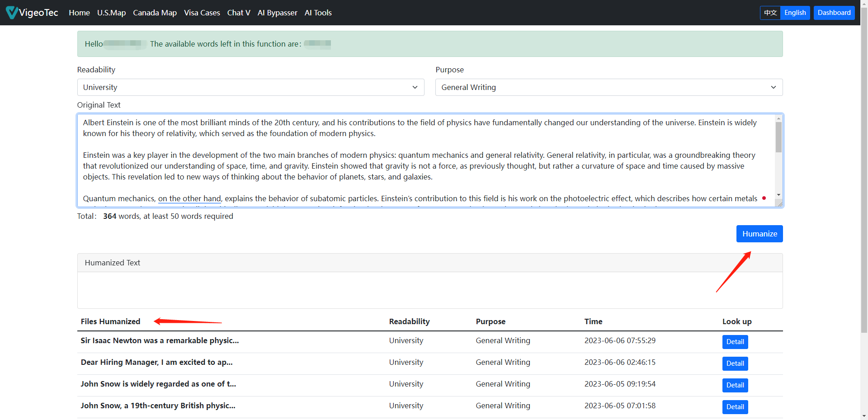This screenshot has width=868, height=420.
Task: Open AI Tools menu
Action: 318,13
